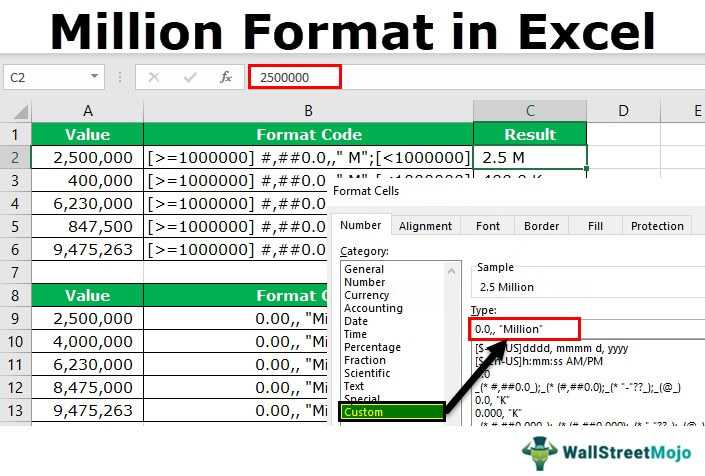Open the Number tab in Format Cells

click(x=361, y=225)
